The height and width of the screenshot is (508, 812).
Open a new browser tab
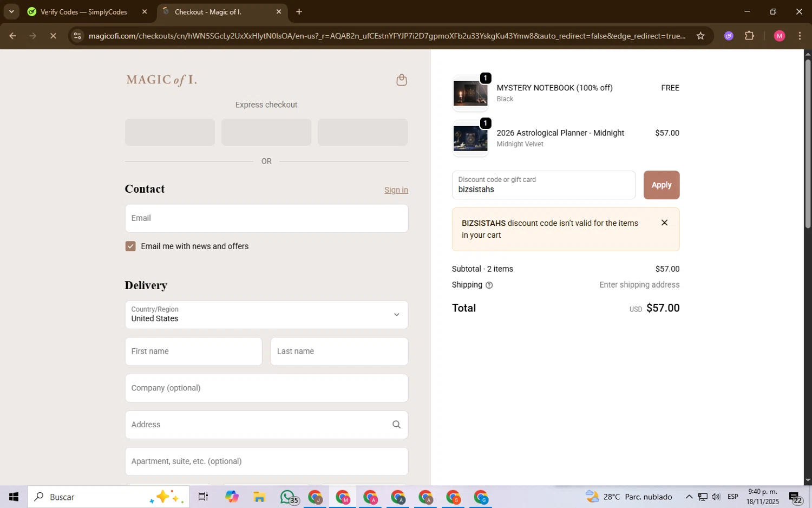pyautogui.click(x=299, y=11)
